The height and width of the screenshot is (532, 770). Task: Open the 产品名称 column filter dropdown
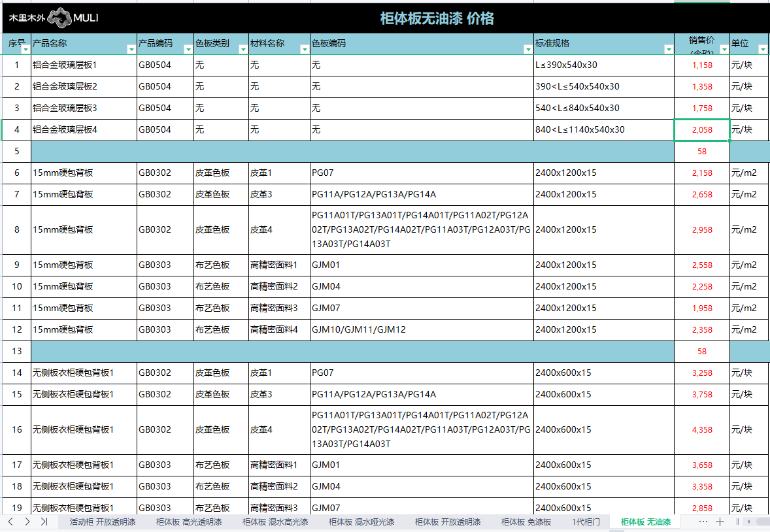[x=131, y=50]
